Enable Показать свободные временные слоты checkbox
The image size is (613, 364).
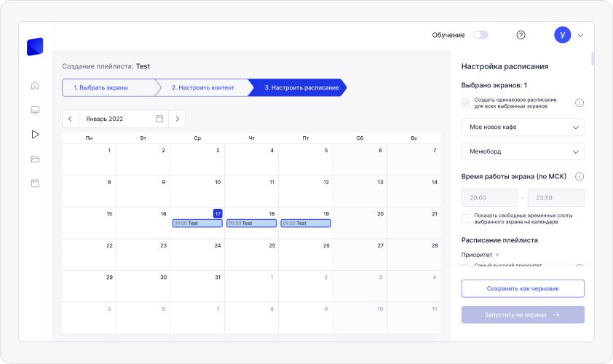466,218
